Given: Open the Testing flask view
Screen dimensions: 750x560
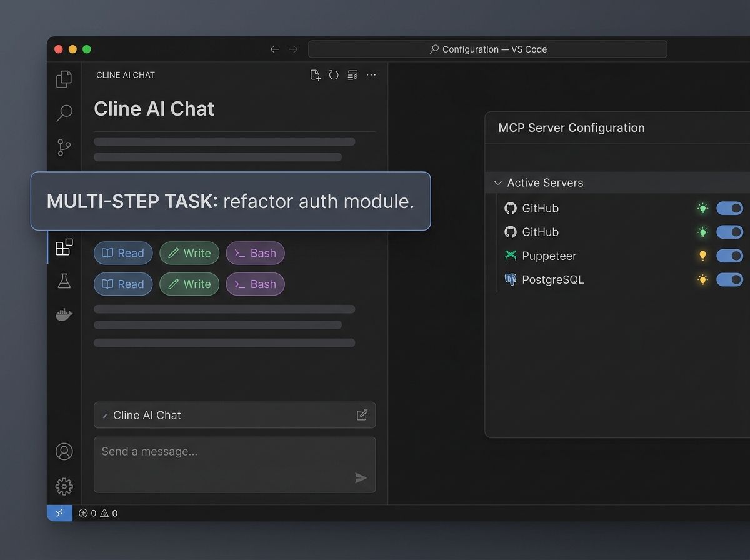Looking at the screenshot, I should pos(64,281).
